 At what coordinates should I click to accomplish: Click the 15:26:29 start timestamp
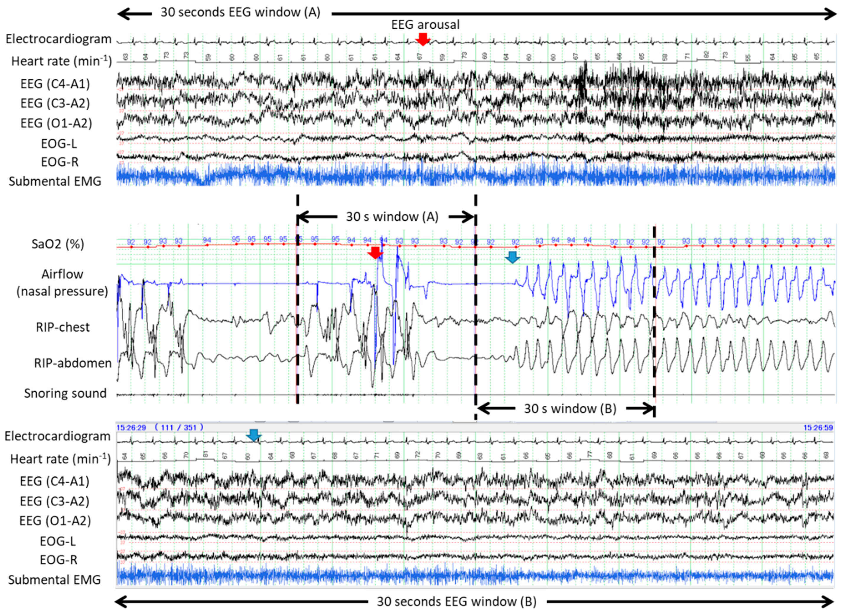pyautogui.click(x=131, y=428)
